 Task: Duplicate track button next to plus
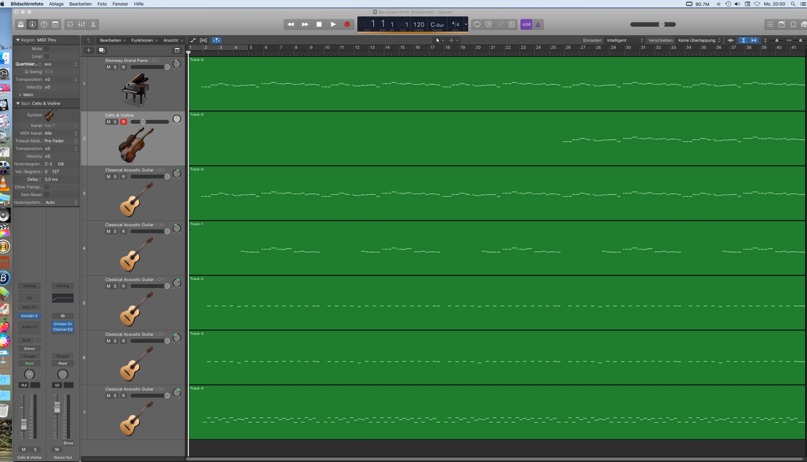[101, 50]
